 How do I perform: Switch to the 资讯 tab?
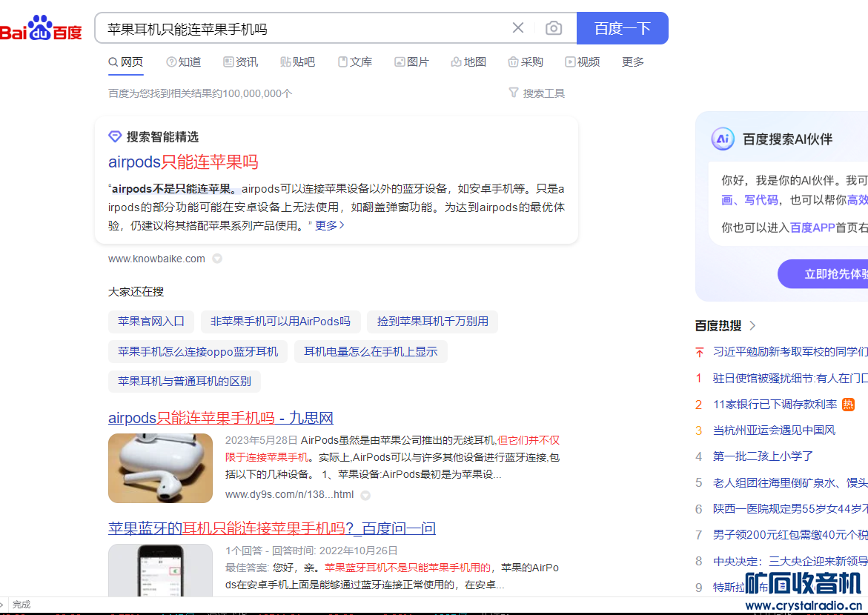(x=241, y=62)
